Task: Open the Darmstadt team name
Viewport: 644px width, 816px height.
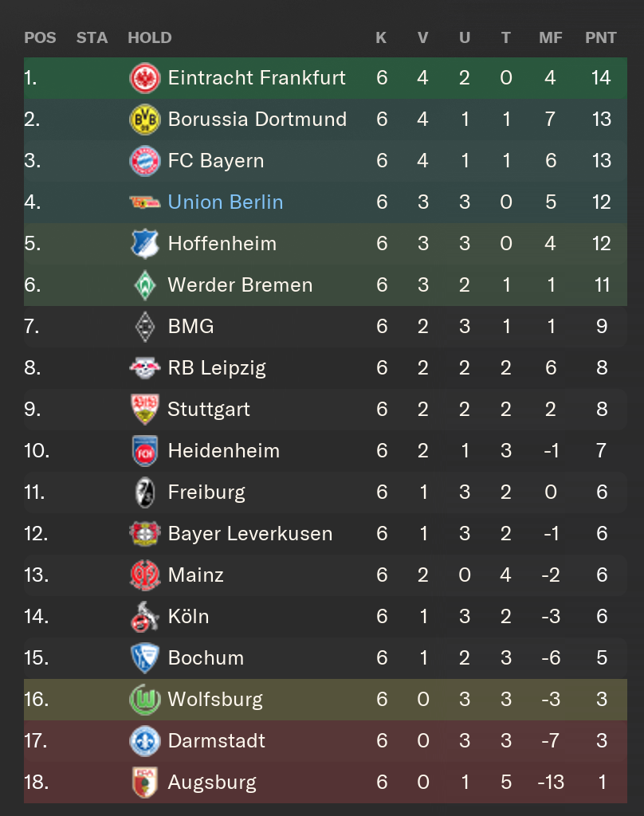Action: tap(217, 740)
